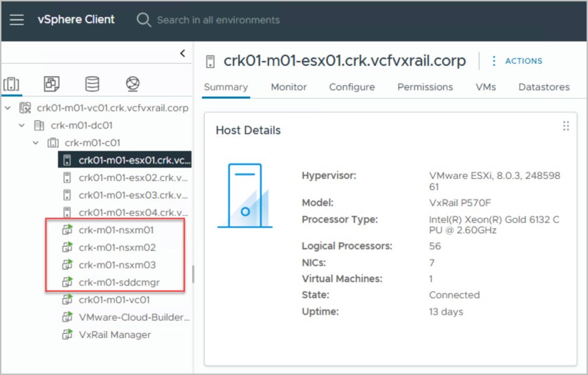Select host crk01-m01-esx03 in tree

click(132, 195)
